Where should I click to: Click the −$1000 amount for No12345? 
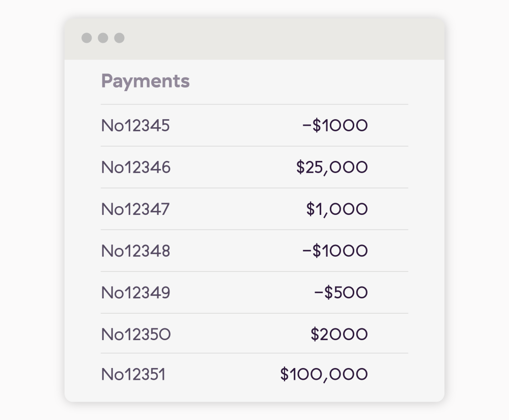click(x=335, y=125)
